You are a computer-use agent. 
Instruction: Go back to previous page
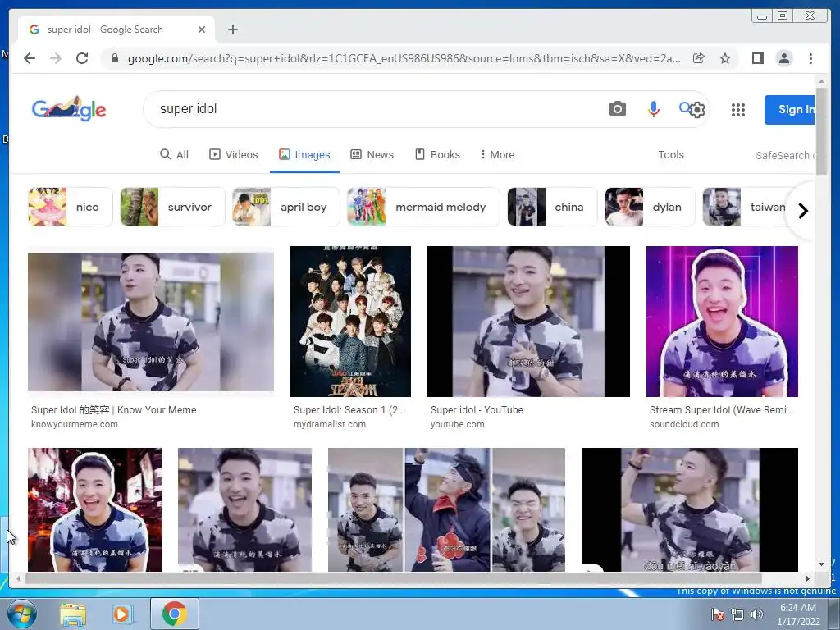click(x=30, y=58)
